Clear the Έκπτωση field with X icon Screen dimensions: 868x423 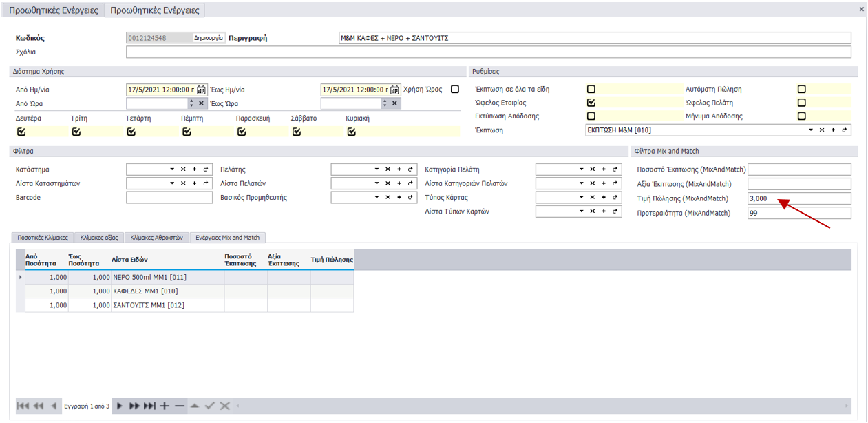pos(822,130)
